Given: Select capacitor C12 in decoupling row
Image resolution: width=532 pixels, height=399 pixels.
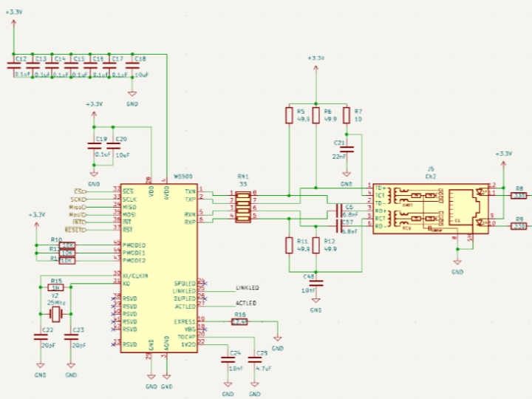Looking at the screenshot, I should point(14,67).
